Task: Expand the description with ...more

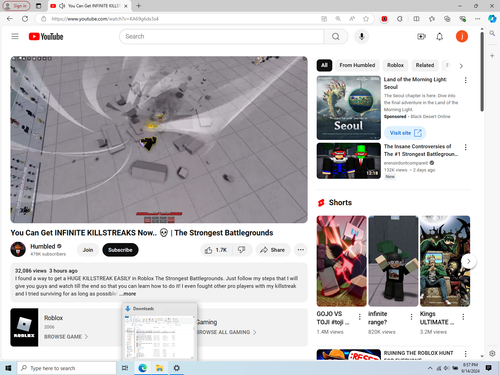Action: [128, 294]
